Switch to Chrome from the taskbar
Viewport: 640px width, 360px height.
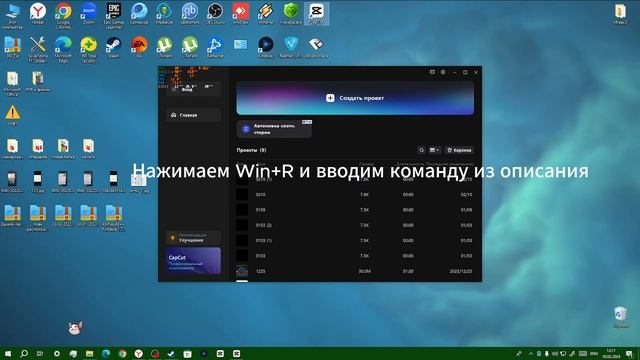122,353
